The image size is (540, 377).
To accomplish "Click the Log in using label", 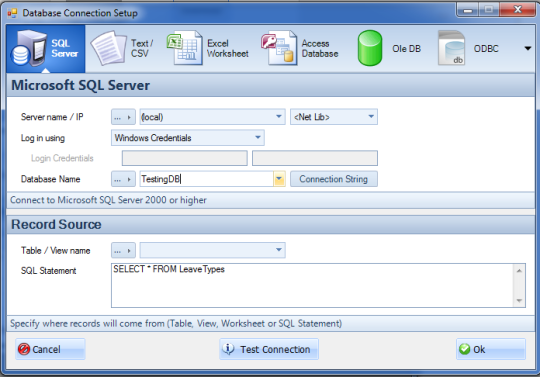I will tap(43, 138).
